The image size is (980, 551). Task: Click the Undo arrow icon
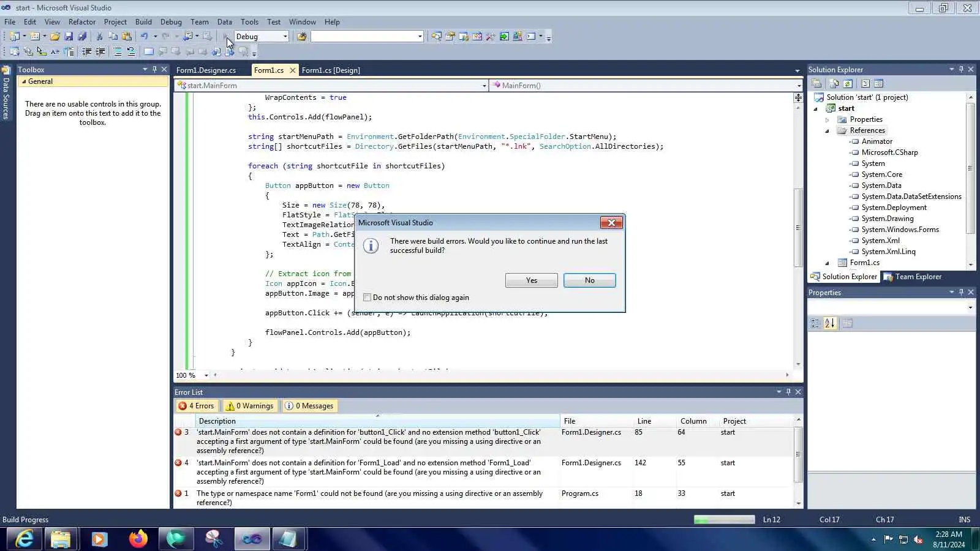[x=145, y=37]
